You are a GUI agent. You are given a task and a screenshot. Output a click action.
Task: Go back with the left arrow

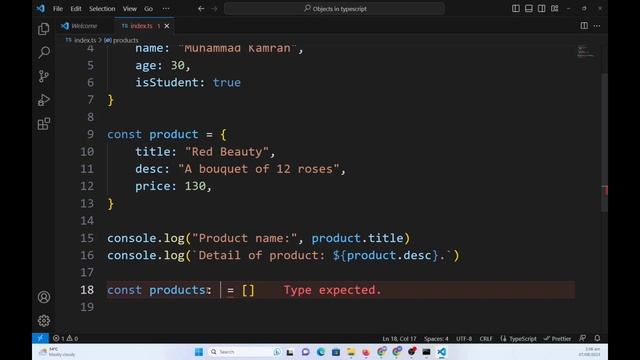[201, 9]
